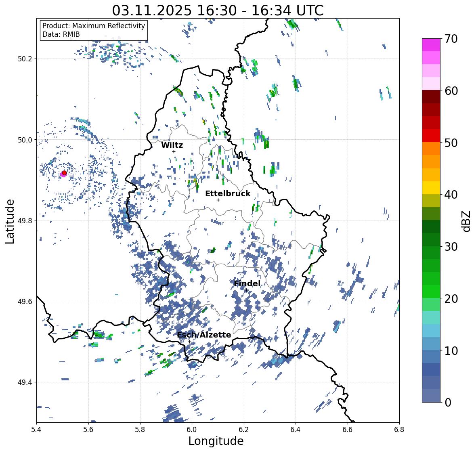
Task: Click latitude tick label 49.8
Action: tap(25, 220)
